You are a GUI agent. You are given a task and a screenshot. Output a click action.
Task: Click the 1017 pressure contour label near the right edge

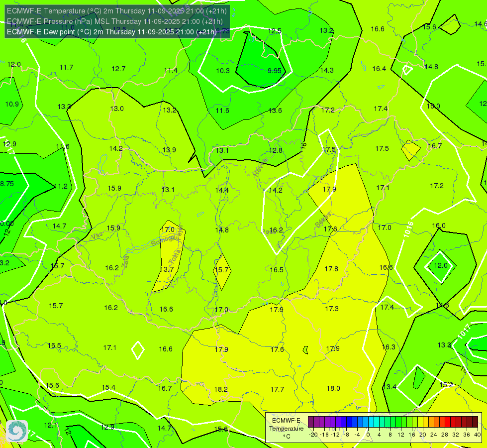coord(465,332)
